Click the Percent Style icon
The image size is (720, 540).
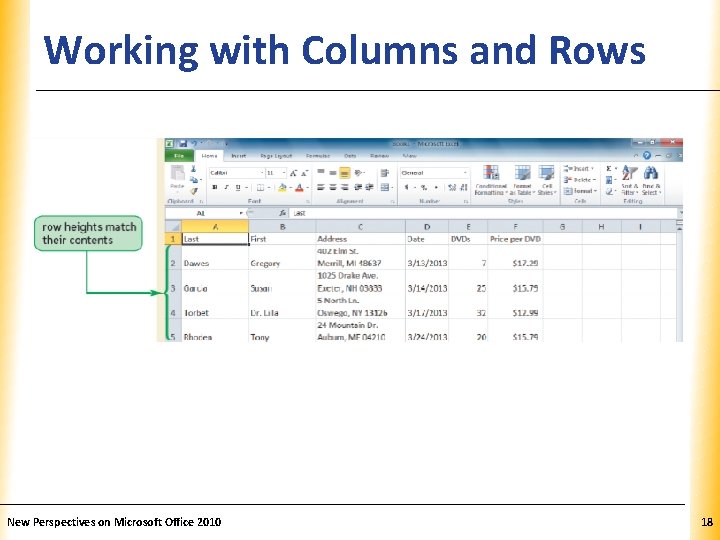coord(424,187)
